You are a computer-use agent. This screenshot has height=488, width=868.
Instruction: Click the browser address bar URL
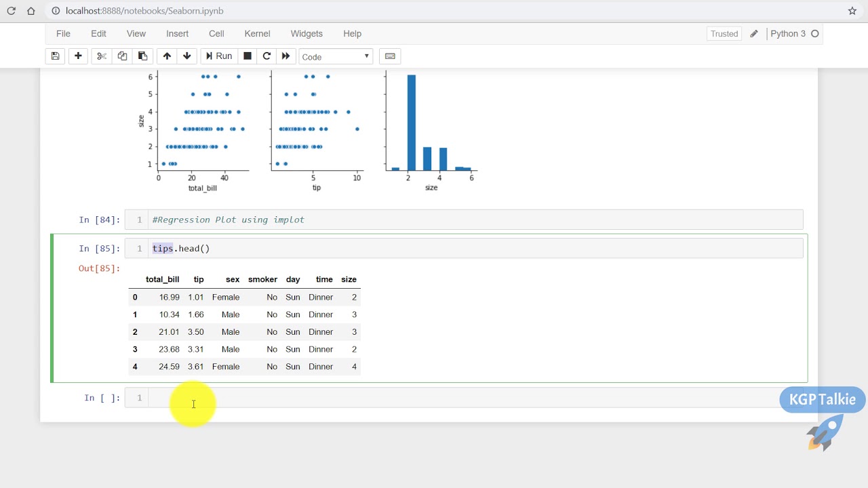pyautogui.click(x=144, y=11)
